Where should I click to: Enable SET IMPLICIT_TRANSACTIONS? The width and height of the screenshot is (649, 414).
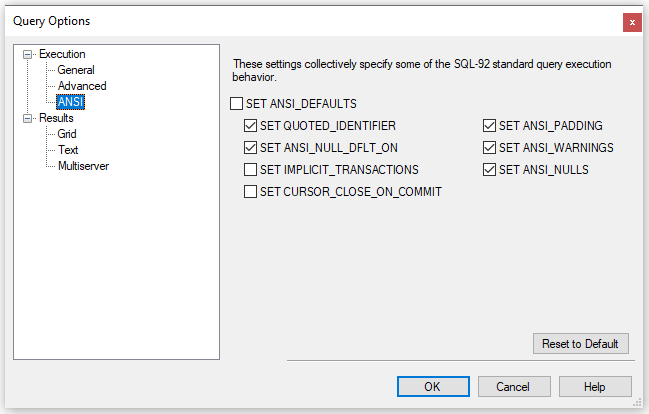tap(251, 170)
